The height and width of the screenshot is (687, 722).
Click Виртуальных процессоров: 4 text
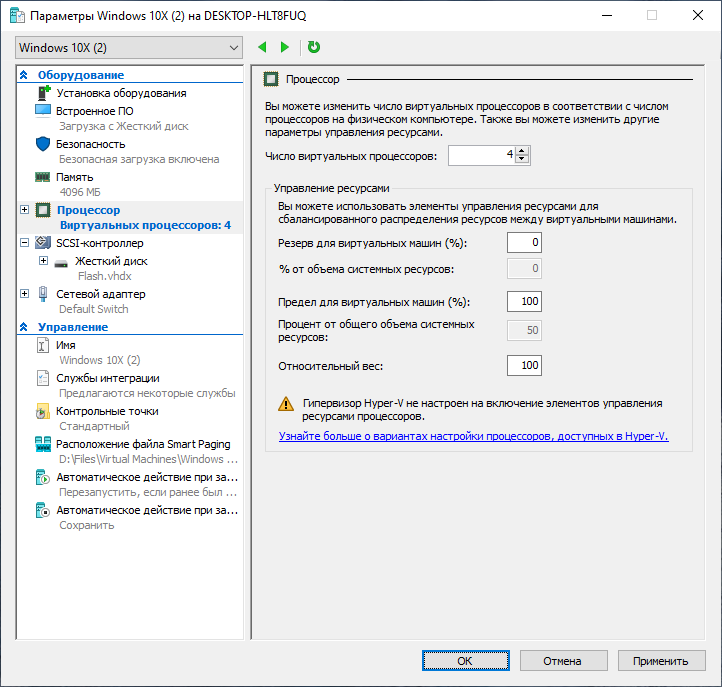tap(146, 225)
